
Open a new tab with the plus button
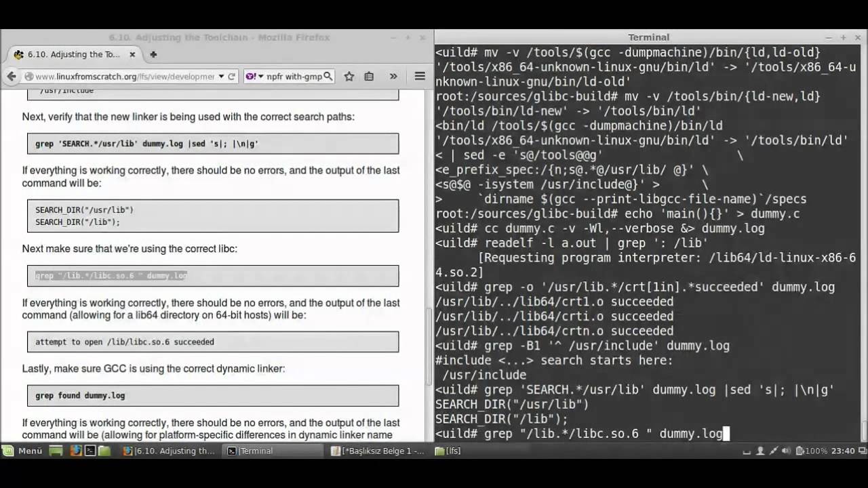153,54
